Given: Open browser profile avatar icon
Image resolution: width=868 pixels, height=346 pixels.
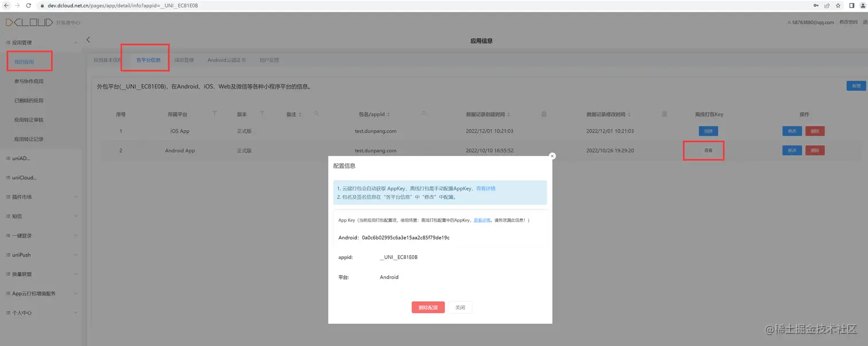Looking at the screenshot, I should [864, 5].
